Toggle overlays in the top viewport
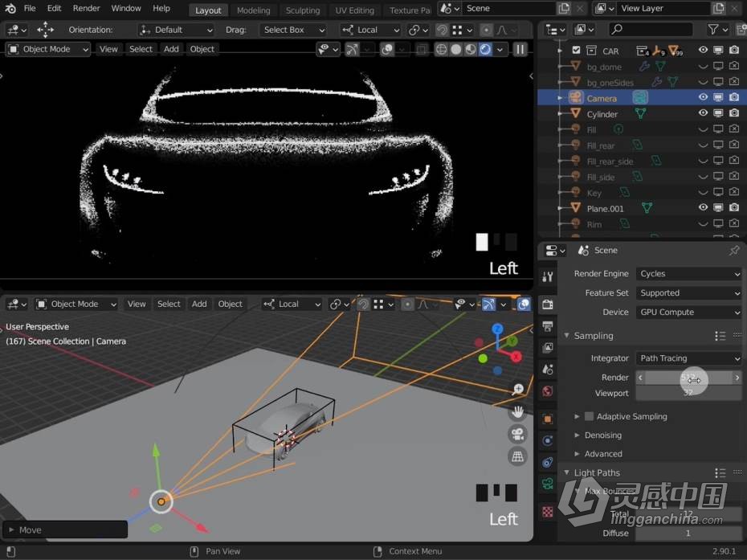 coord(387,49)
